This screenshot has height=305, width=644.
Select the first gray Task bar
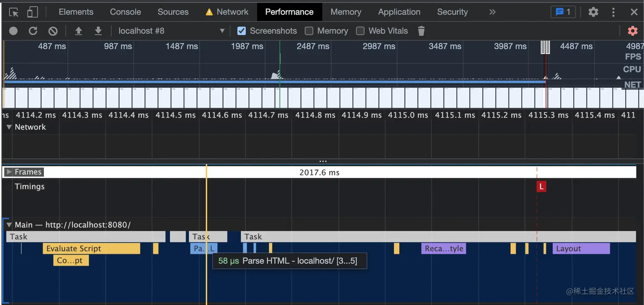coord(86,237)
